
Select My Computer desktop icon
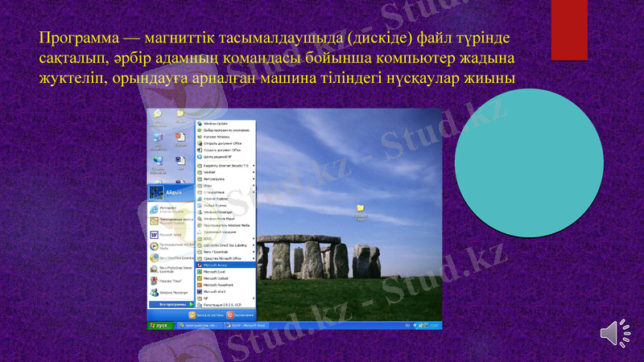click(158, 142)
